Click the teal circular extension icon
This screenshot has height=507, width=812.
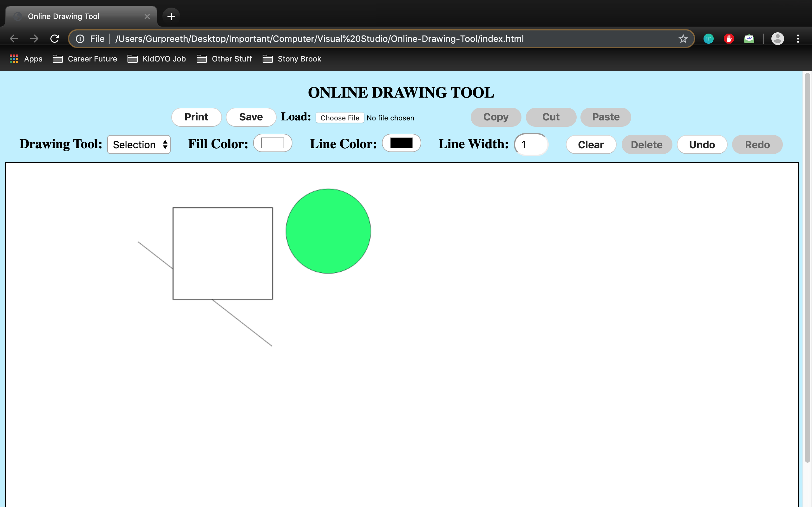tap(708, 39)
